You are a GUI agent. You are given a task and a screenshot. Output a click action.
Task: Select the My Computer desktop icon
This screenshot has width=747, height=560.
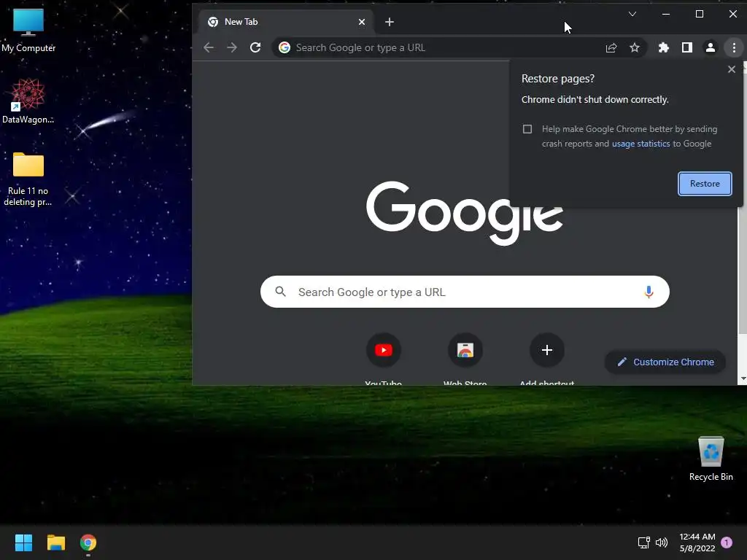click(x=28, y=31)
